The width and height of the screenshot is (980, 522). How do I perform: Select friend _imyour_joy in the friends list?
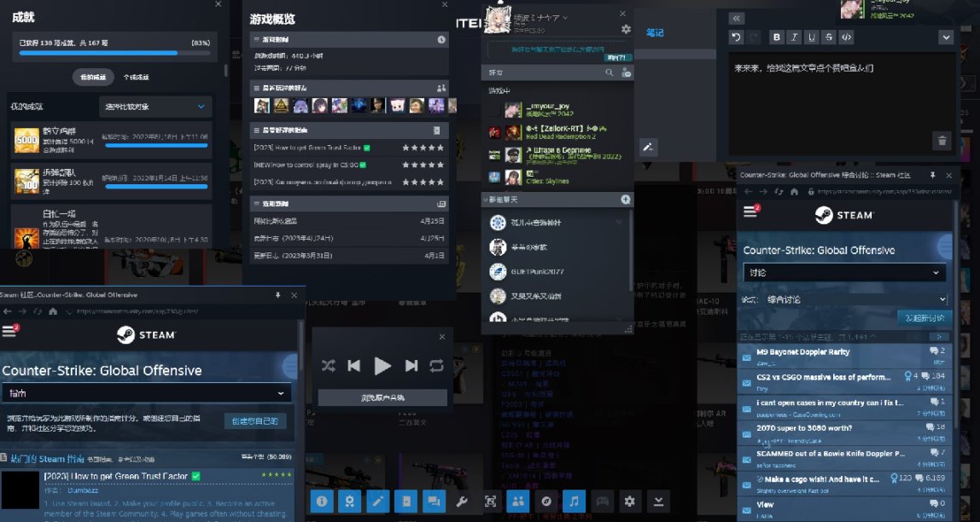[x=557, y=110]
